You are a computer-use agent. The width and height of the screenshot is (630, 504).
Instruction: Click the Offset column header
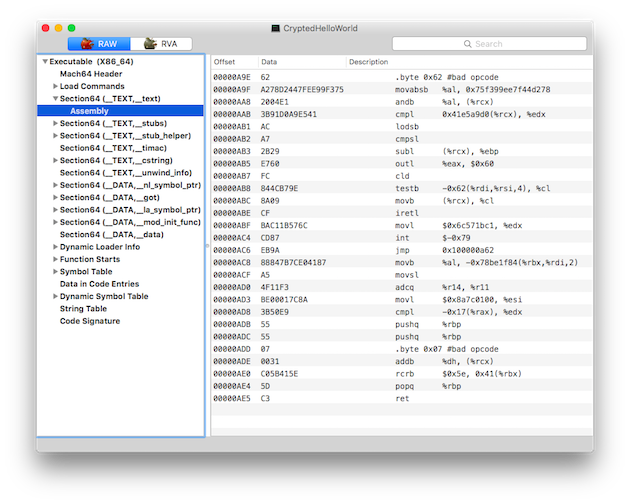coord(235,62)
